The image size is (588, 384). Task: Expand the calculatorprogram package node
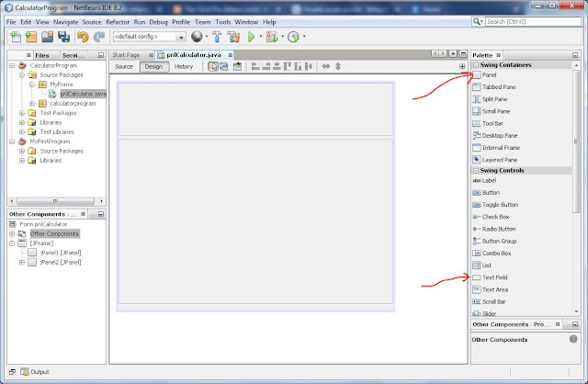click(32, 104)
